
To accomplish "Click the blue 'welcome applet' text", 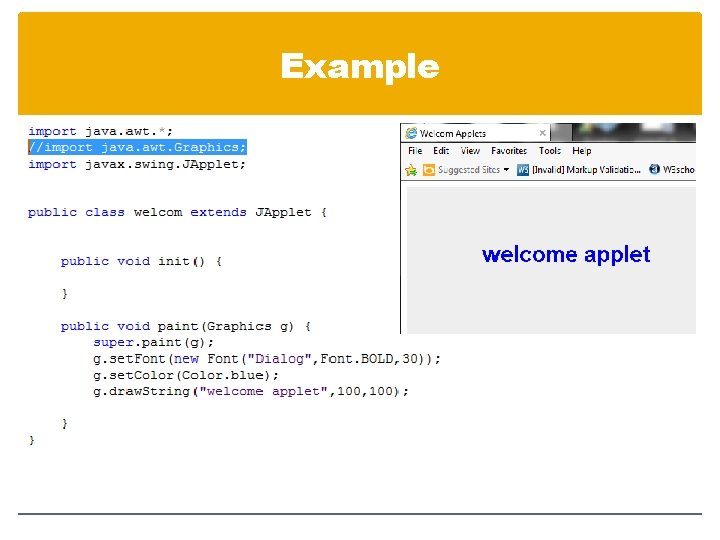I will [566, 255].
